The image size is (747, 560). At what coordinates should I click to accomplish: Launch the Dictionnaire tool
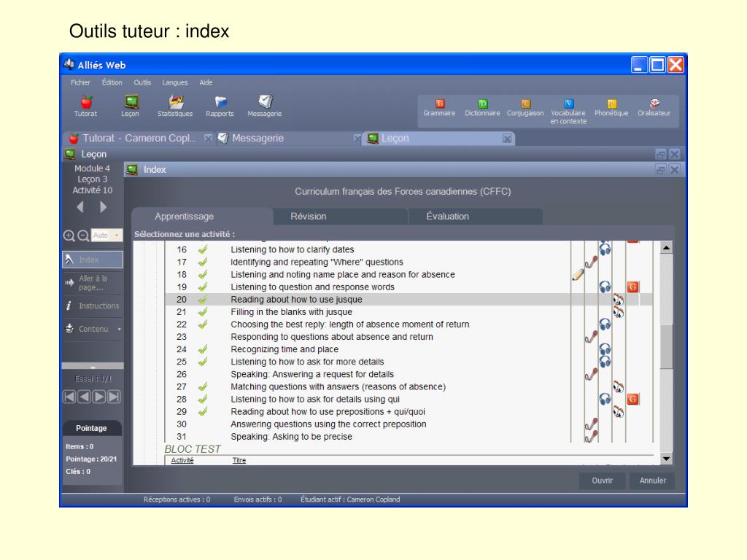482,108
